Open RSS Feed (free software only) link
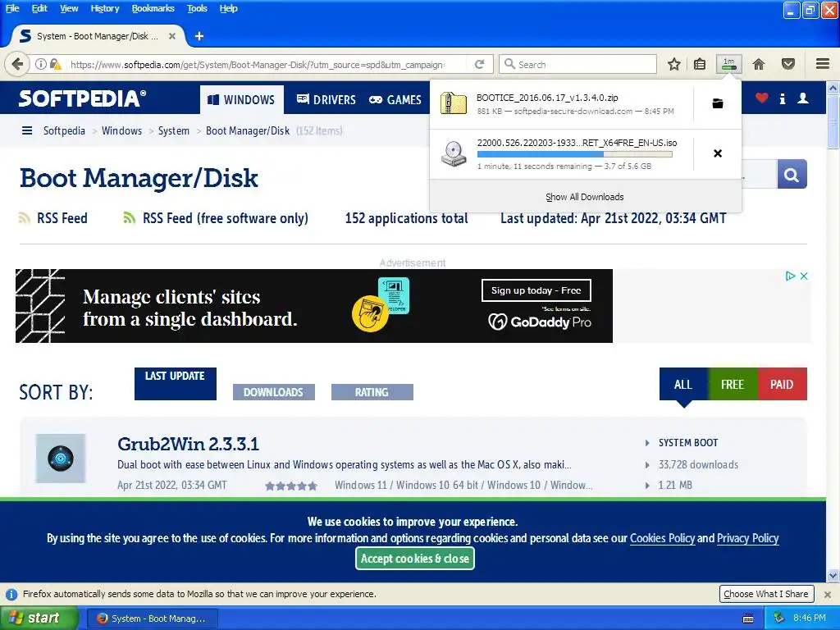 [x=226, y=218]
